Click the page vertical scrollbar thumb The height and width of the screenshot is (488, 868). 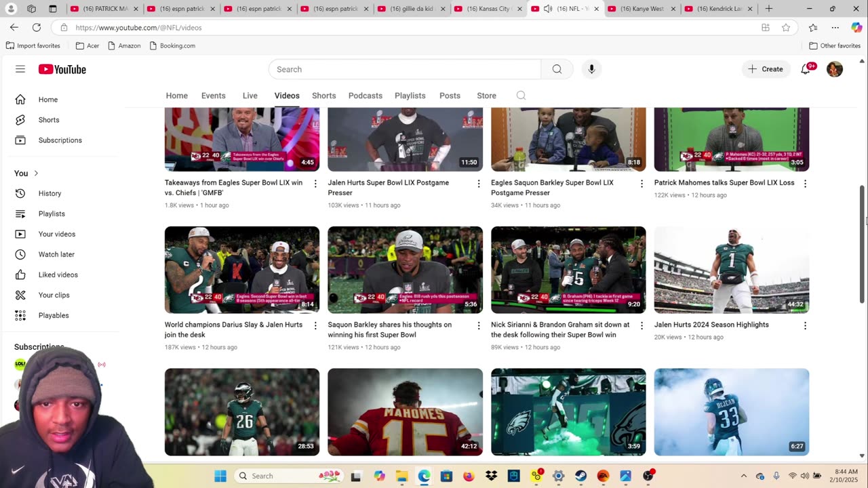[x=863, y=244]
